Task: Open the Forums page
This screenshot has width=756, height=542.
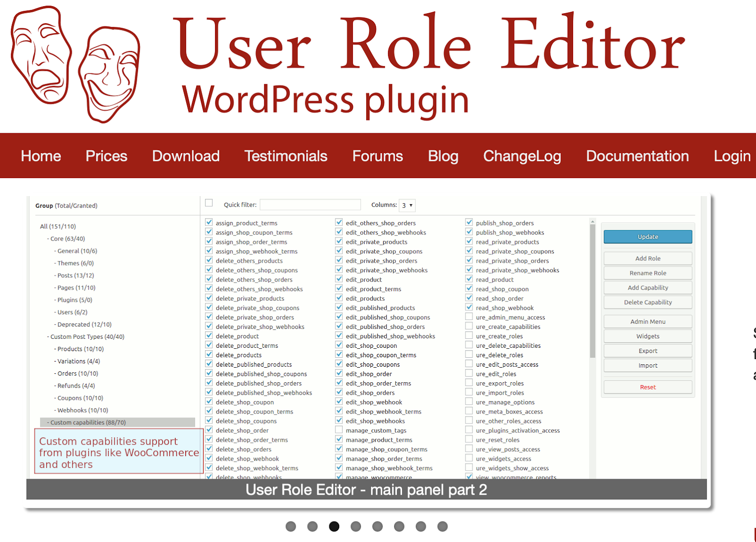Action: (x=378, y=156)
